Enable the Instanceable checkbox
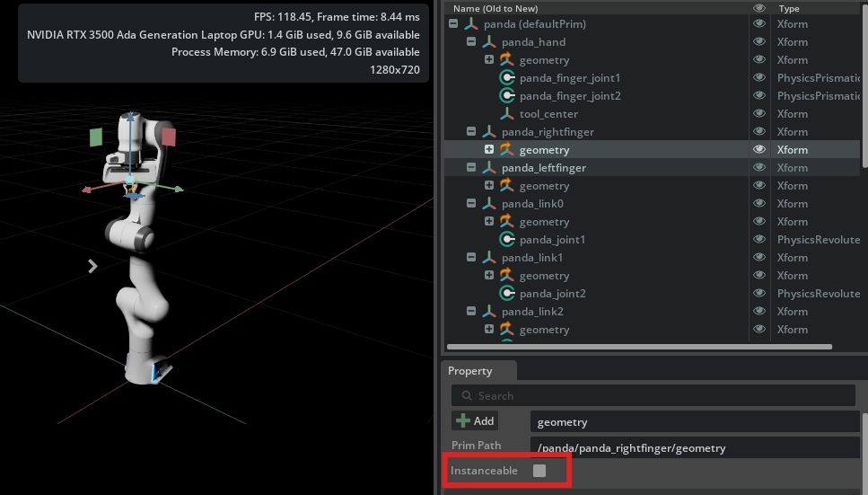 (539, 470)
